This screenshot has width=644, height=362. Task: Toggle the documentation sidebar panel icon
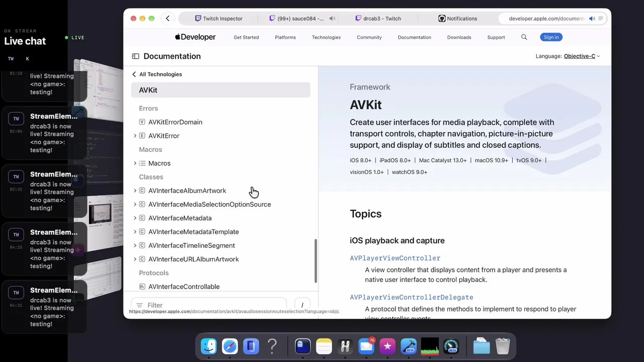pos(135,56)
